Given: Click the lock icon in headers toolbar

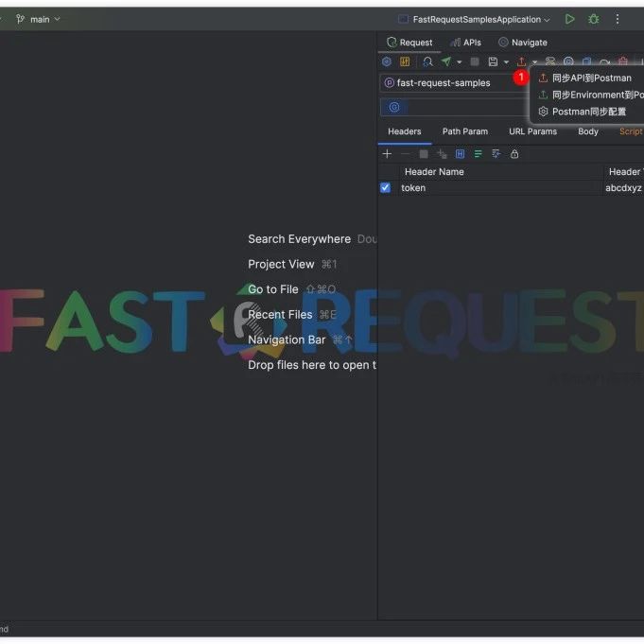Looking at the screenshot, I should point(514,154).
